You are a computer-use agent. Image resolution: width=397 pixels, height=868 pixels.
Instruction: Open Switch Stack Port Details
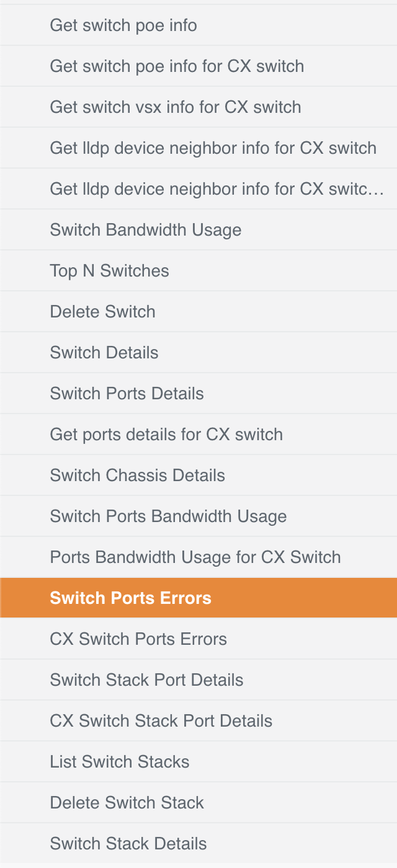[146, 680]
